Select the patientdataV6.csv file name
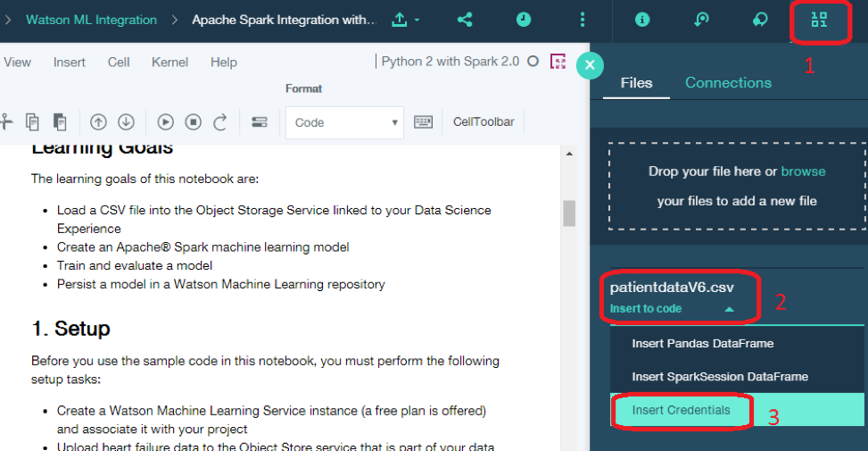Image resolution: width=868 pixels, height=451 pixels. pyautogui.click(x=672, y=288)
